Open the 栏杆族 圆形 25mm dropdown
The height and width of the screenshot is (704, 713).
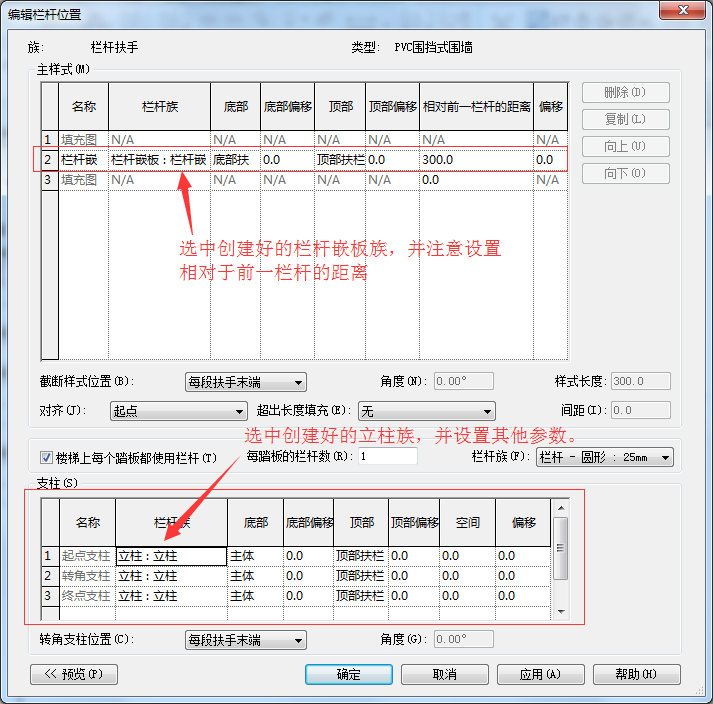point(604,458)
